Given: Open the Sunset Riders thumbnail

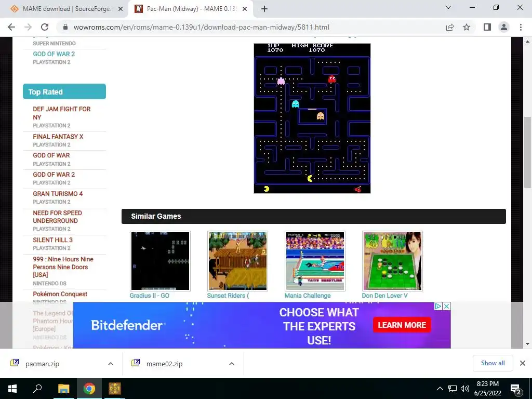Looking at the screenshot, I should pyautogui.click(x=237, y=261).
